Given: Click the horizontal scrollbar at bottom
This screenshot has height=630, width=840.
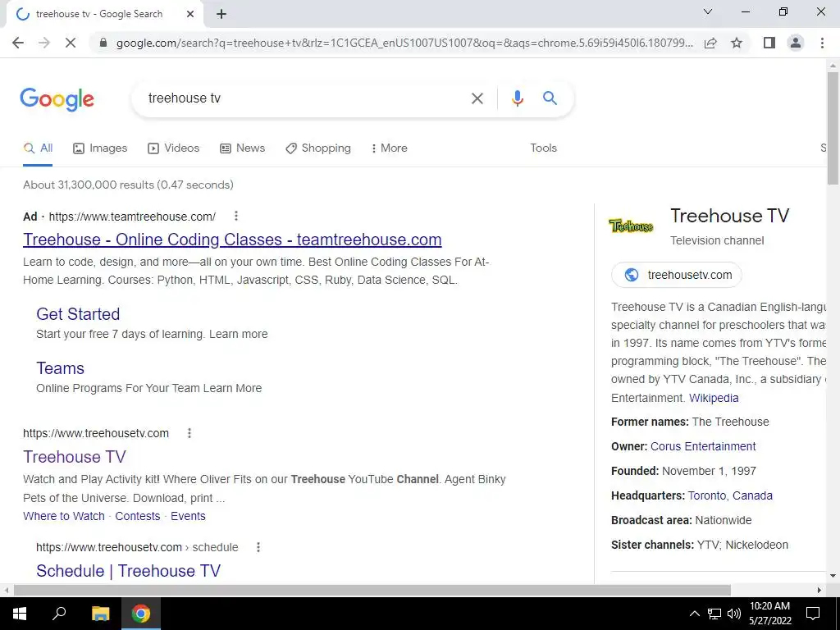Looking at the screenshot, I should 372,590.
